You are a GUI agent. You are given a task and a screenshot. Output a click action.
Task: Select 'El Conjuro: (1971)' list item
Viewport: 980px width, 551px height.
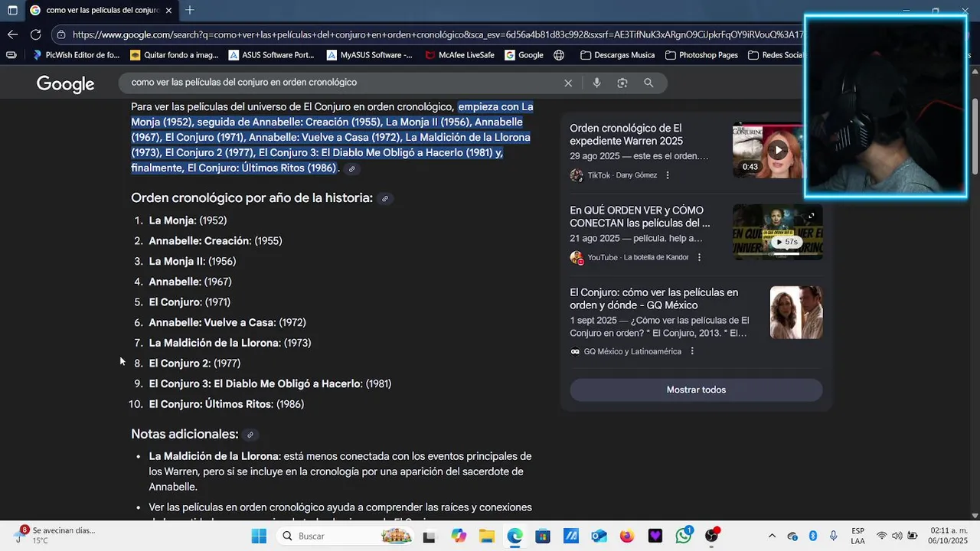189,302
